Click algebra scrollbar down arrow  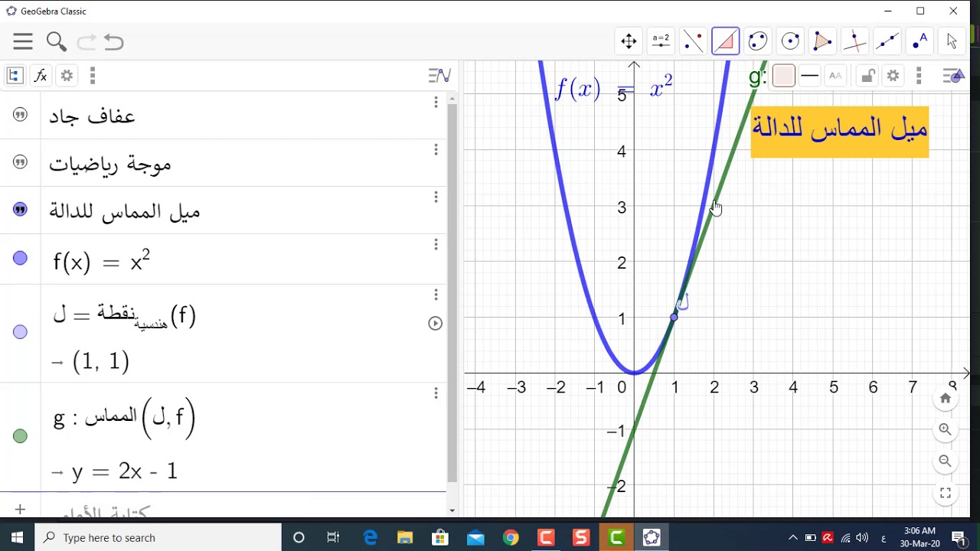click(452, 510)
